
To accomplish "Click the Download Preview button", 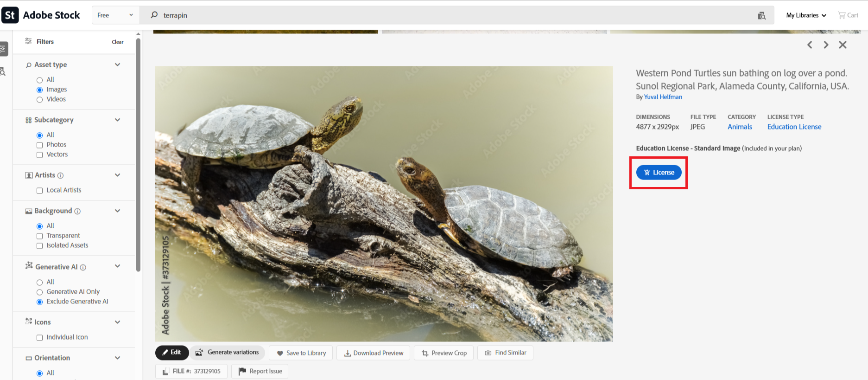I will coord(373,353).
